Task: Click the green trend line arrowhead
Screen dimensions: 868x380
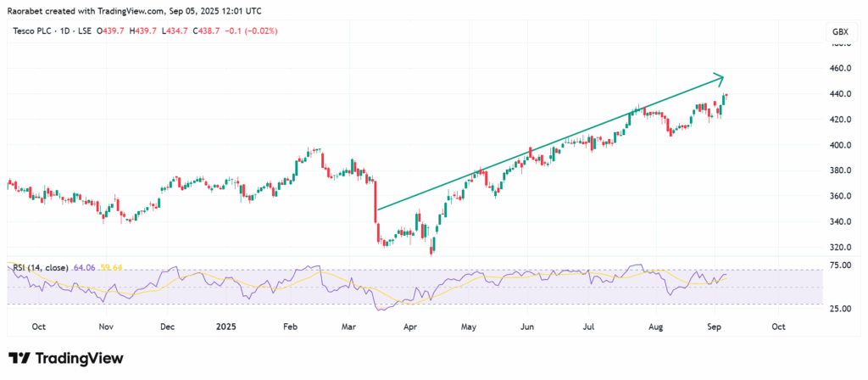Action: pyautogui.click(x=719, y=78)
